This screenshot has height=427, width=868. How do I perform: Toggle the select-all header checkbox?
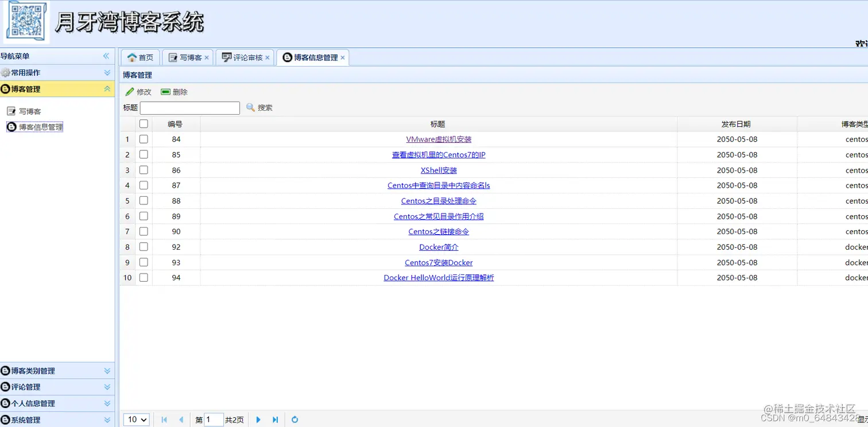(x=144, y=123)
